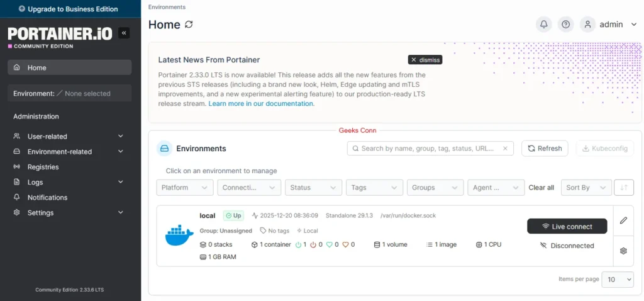Click the Registries broadcast icon

(17, 167)
